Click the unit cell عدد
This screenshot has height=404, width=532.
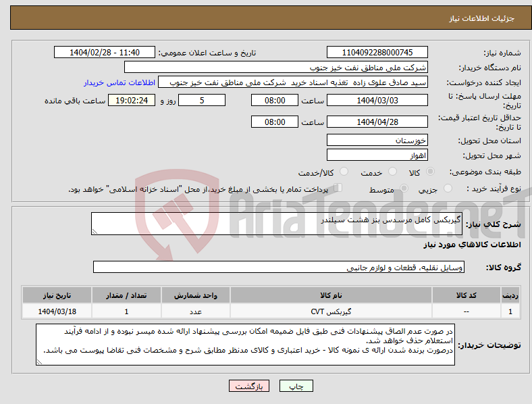click(196, 311)
